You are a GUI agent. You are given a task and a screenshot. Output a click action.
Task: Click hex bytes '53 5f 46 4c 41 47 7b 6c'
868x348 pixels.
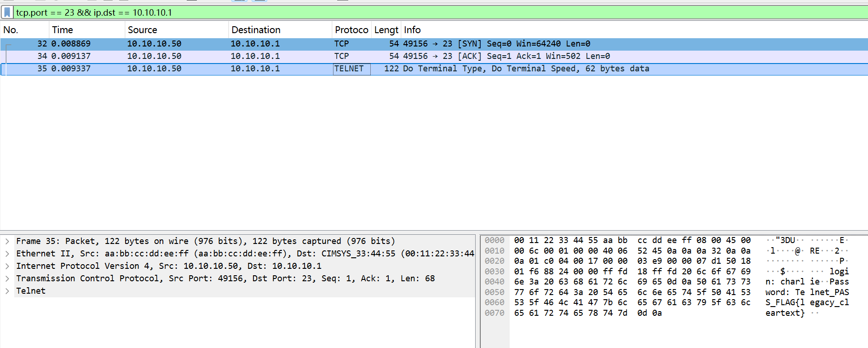click(571, 302)
